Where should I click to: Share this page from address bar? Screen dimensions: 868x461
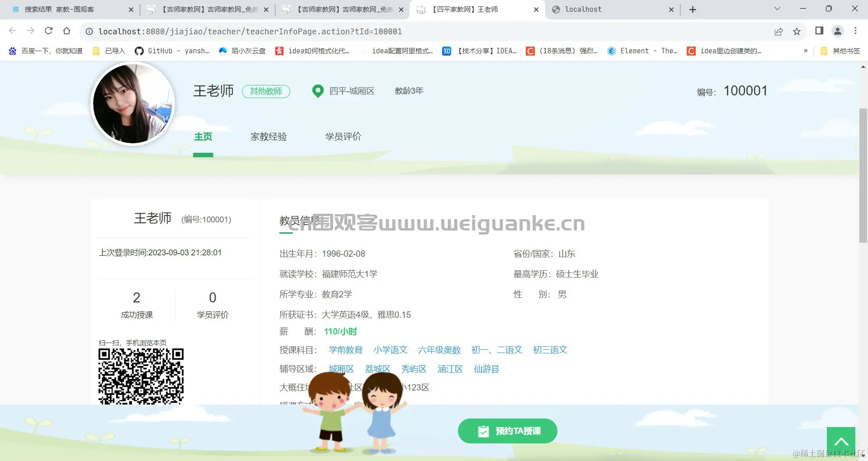point(778,31)
